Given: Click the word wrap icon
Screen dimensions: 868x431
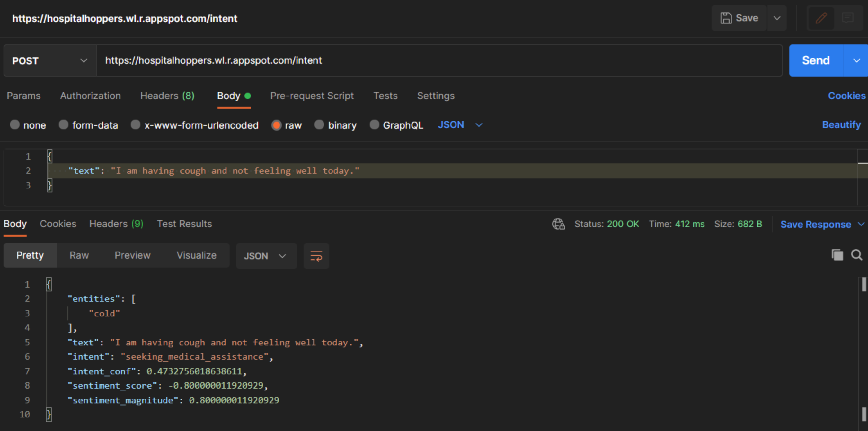Looking at the screenshot, I should pyautogui.click(x=316, y=256).
